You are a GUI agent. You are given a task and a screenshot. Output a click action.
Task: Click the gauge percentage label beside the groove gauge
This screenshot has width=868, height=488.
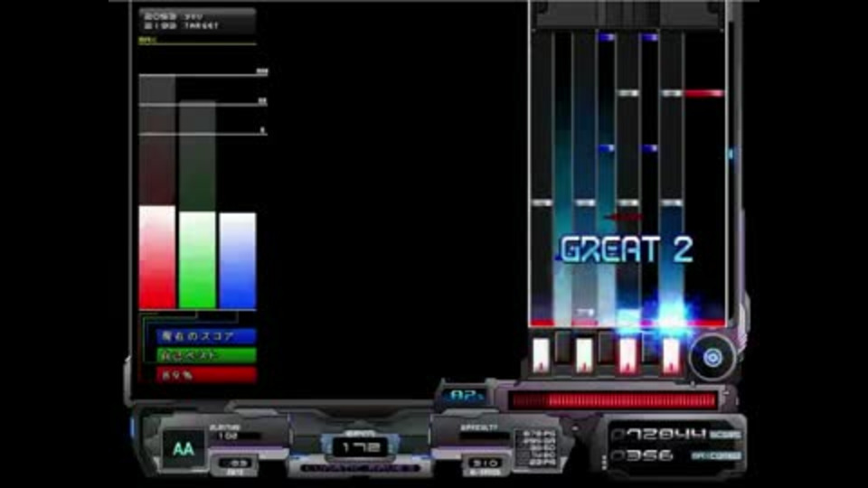click(466, 395)
